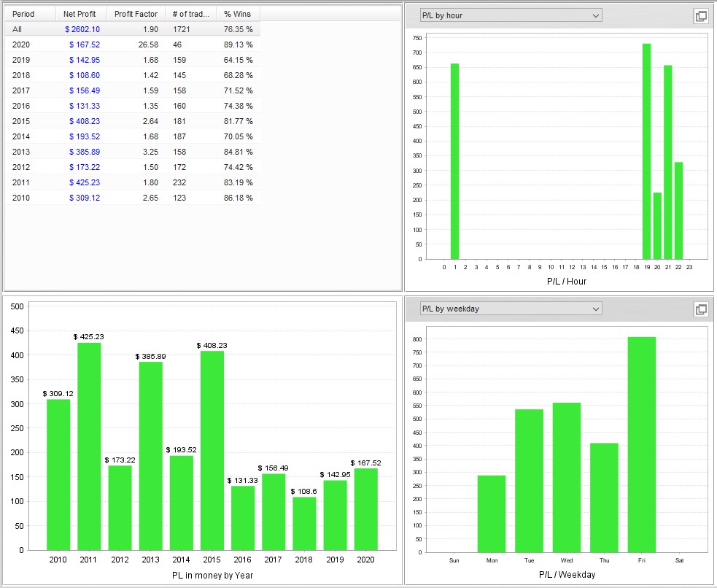Click the P/L / Weekday axis title
The width and height of the screenshot is (717, 588).
tap(567, 575)
